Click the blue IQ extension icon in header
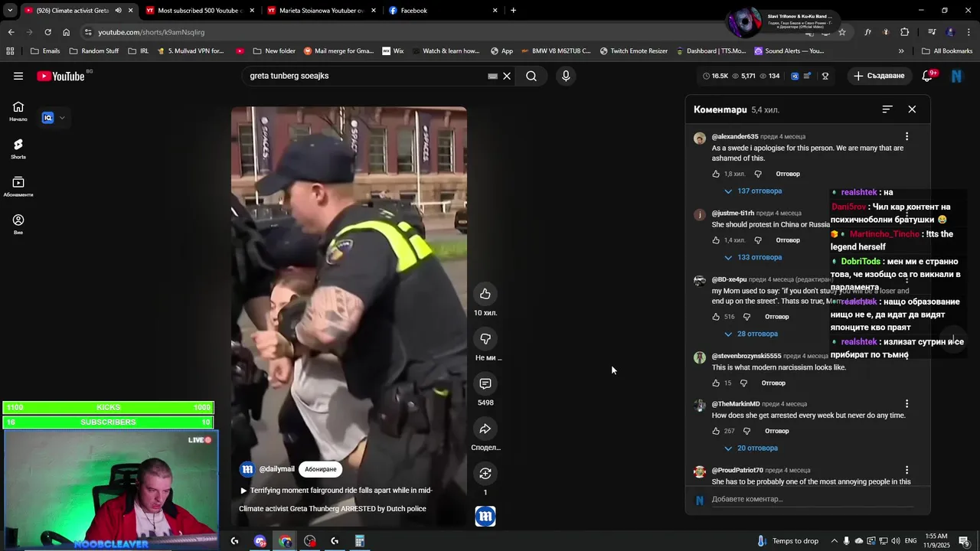Screen dimensions: 980x551 pyautogui.click(x=795, y=76)
